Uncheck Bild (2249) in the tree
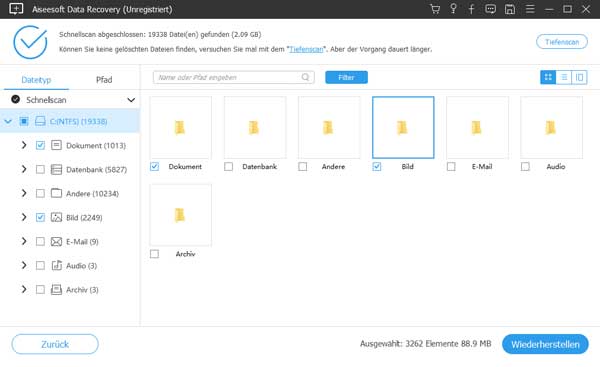 40,217
